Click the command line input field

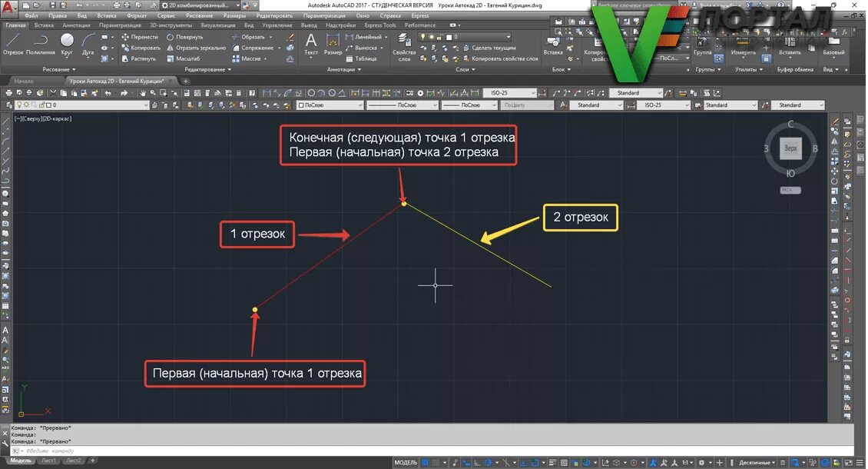coord(432,451)
